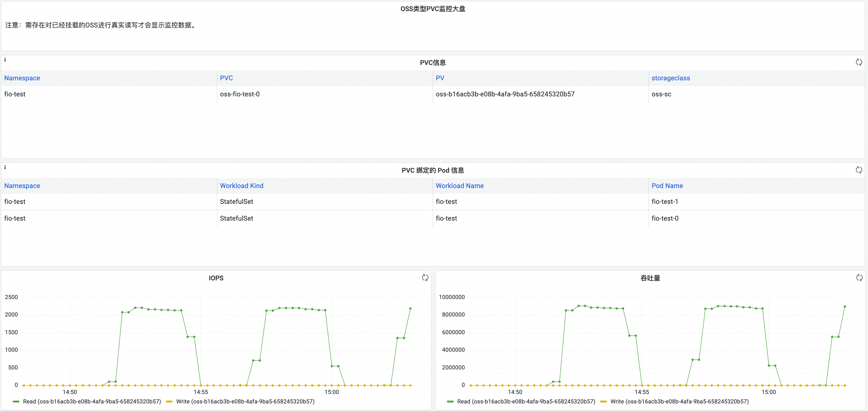Open OSS类型PVC监控大盘 panel title menu
868x411 pixels.
pyautogui.click(x=433, y=9)
